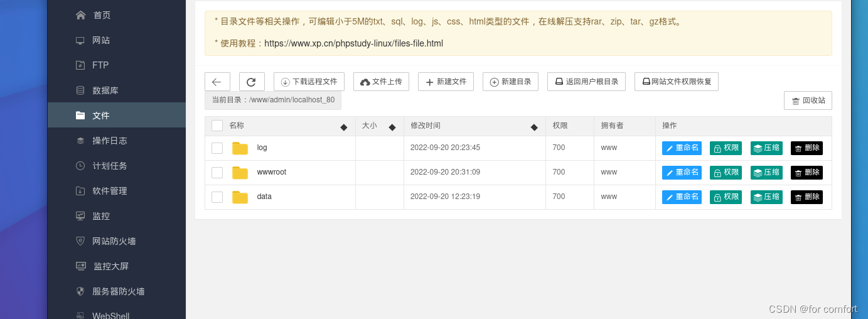
Task: Open 监控大屏 monitoring dashboard
Action: (116, 266)
